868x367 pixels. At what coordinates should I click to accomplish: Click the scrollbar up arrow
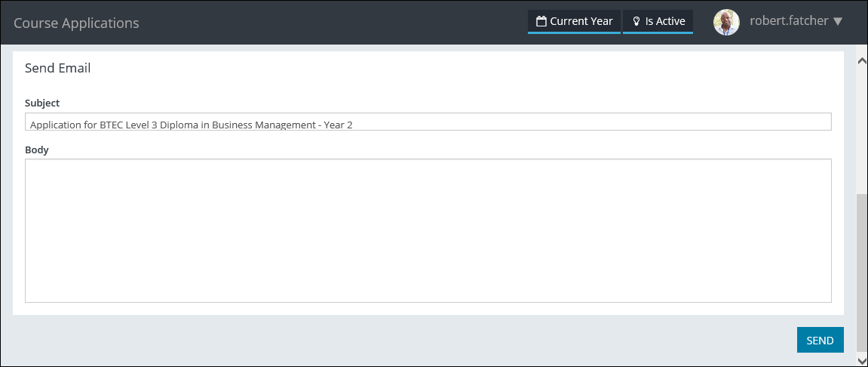[x=861, y=60]
